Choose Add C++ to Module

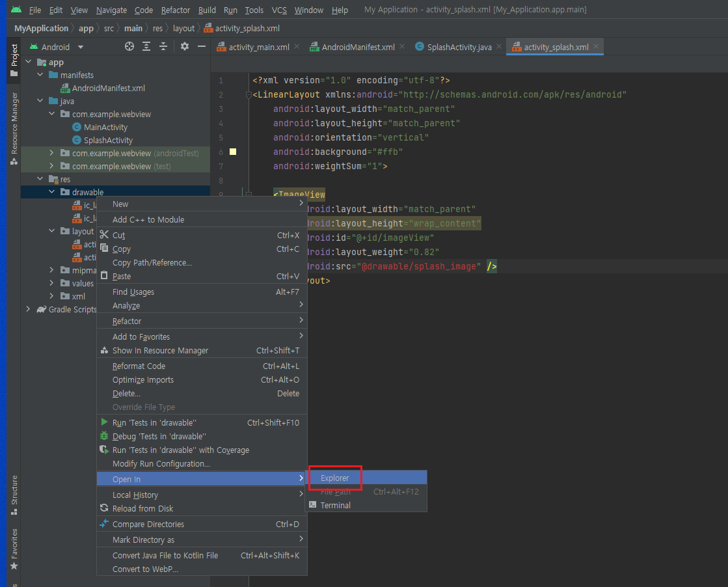202,220
